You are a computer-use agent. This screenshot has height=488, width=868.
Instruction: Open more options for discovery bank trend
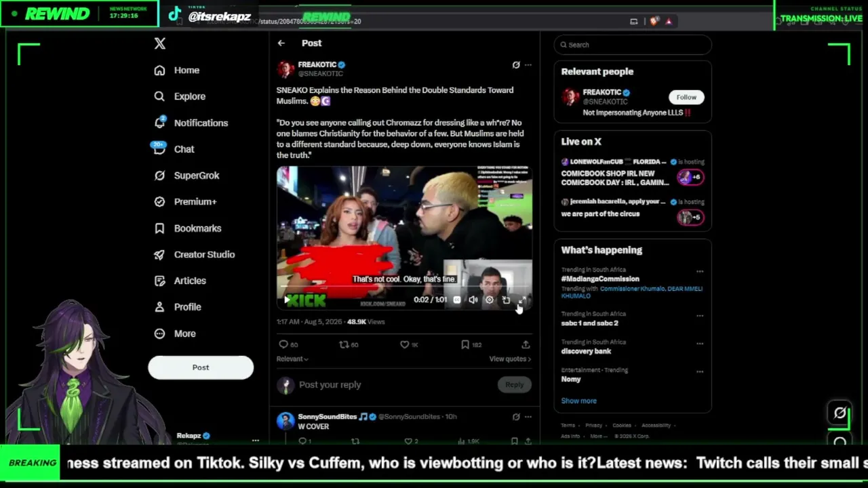(700, 343)
